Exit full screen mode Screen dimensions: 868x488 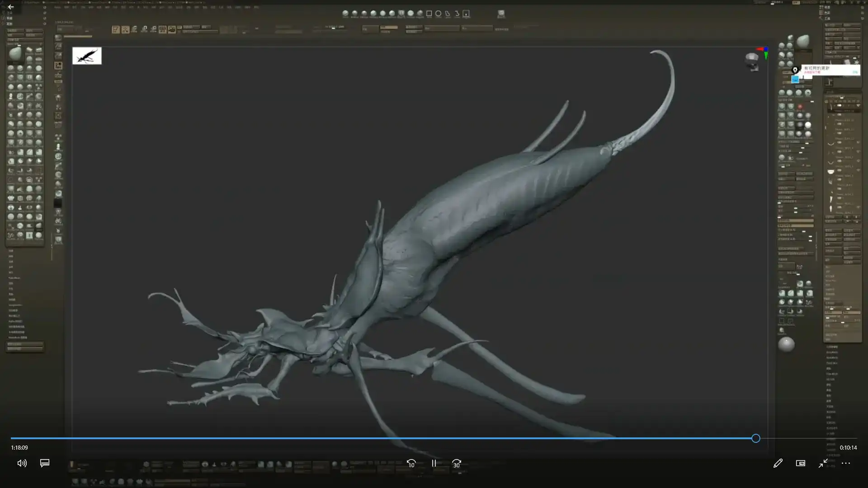[823, 463]
